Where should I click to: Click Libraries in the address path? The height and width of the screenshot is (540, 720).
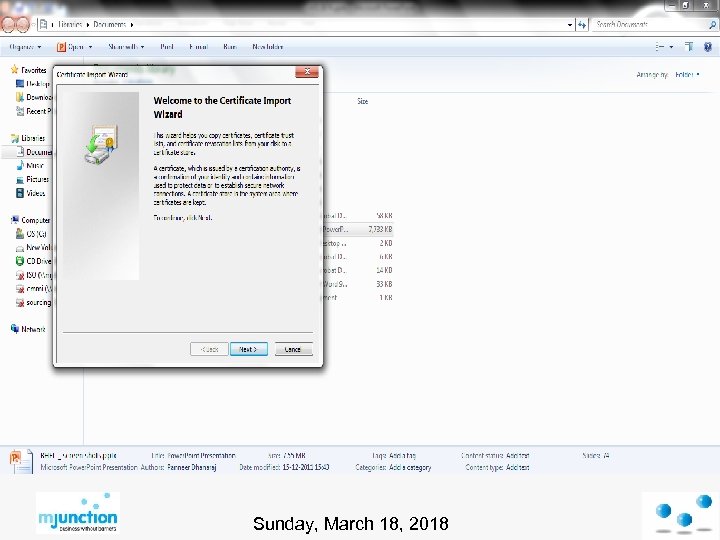pyautogui.click(x=70, y=24)
